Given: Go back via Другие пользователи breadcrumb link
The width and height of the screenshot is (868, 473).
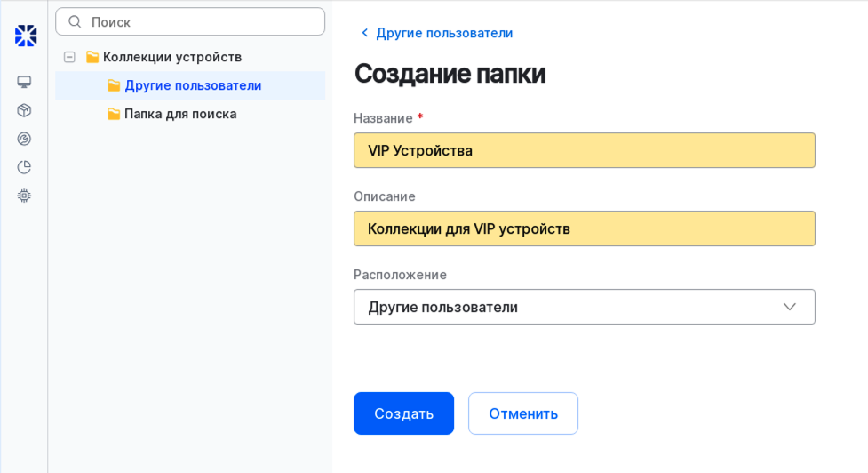Looking at the screenshot, I should pos(443,33).
